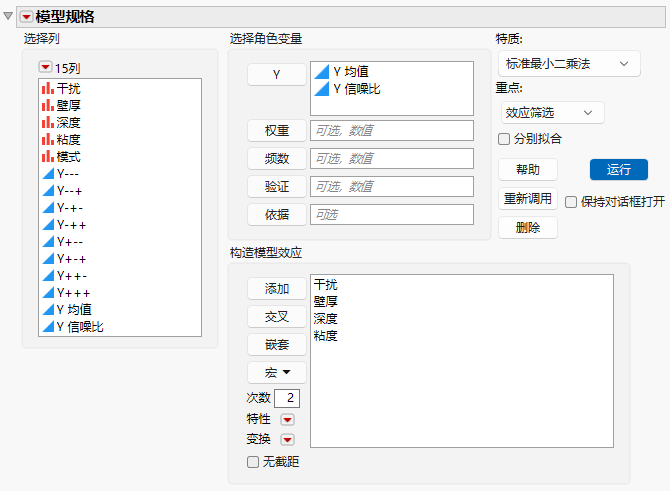Click the 频数 optional numeric field

tap(392, 159)
